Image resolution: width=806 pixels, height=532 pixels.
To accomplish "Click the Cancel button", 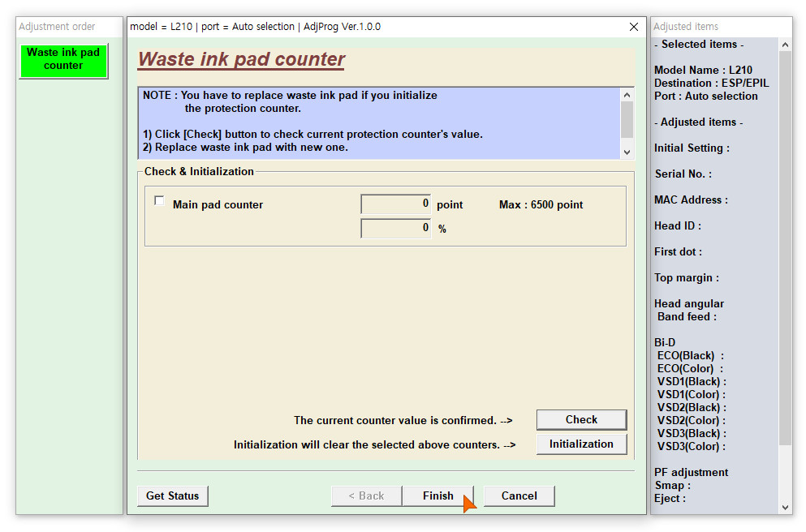I will pyautogui.click(x=519, y=496).
